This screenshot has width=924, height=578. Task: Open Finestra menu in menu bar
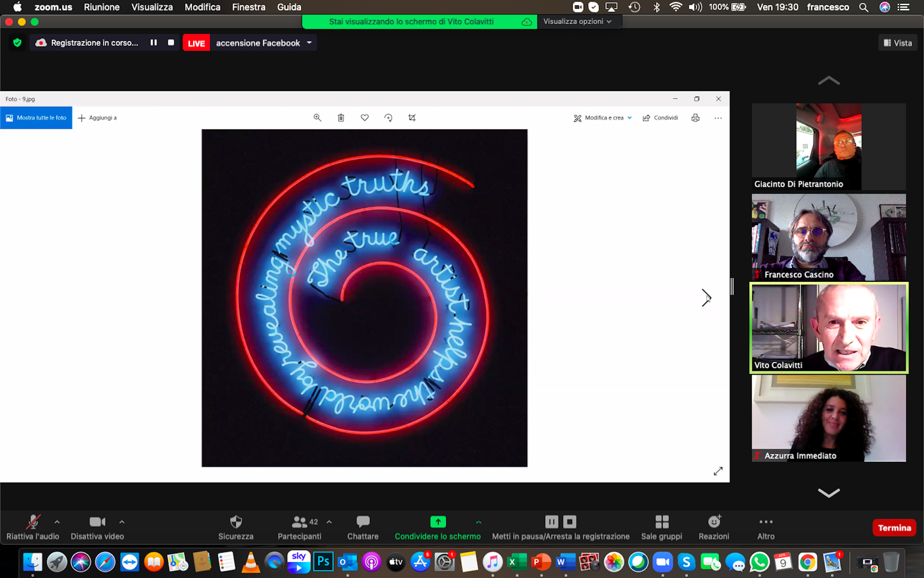249,7
